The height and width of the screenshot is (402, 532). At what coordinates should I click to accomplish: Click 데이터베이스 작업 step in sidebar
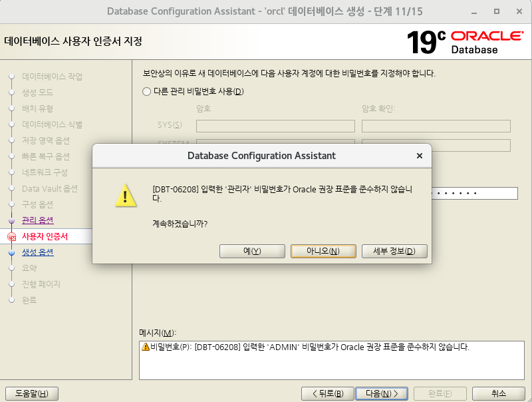point(53,77)
